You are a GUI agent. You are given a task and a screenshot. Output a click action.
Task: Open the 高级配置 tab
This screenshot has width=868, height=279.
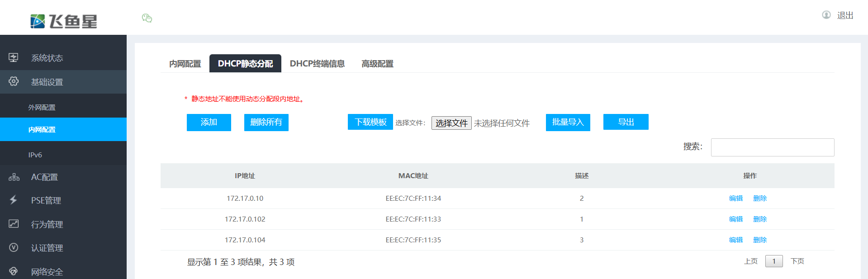377,64
